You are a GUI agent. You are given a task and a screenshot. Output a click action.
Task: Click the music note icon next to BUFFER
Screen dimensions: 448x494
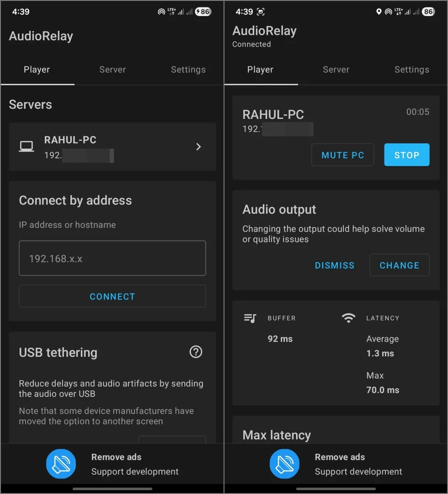tap(250, 318)
